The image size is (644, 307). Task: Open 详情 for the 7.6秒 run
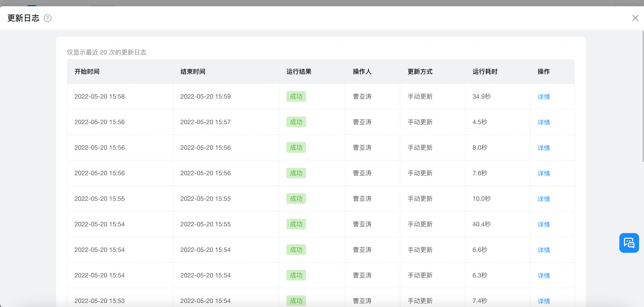pos(543,173)
